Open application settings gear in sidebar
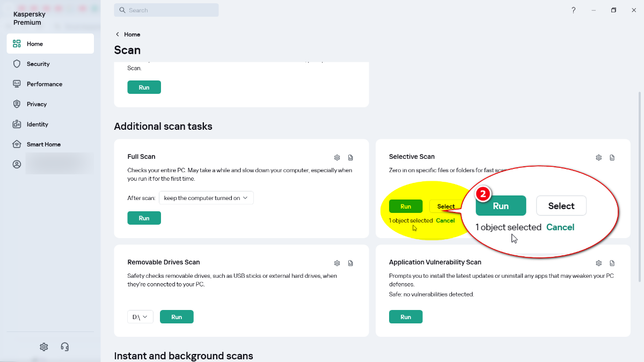 (44, 347)
